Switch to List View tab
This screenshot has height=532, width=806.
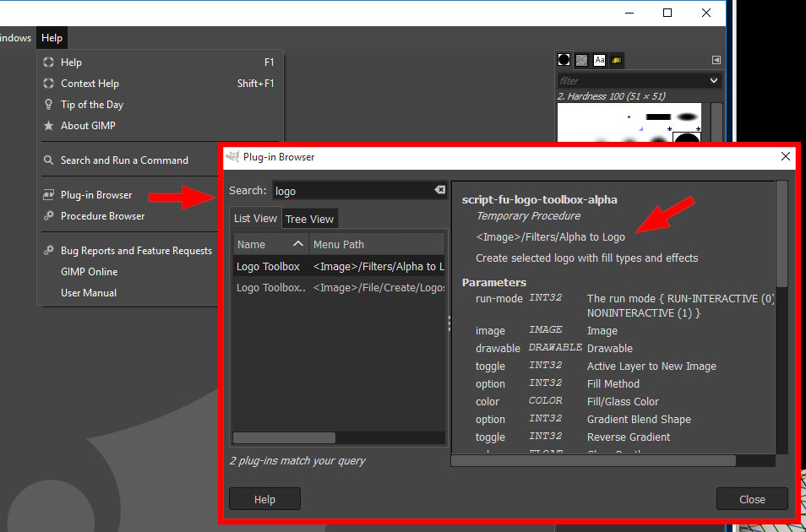pos(255,219)
